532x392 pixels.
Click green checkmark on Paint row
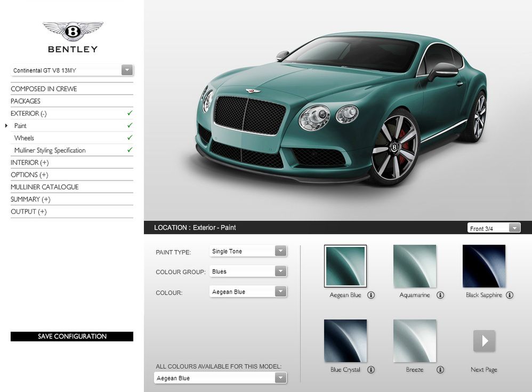[130, 125]
